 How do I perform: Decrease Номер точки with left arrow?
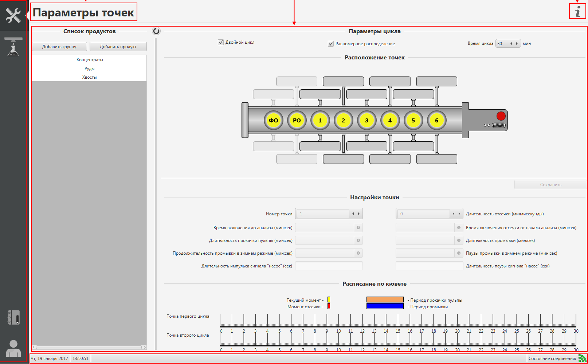pyautogui.click(x=353, y=214)
